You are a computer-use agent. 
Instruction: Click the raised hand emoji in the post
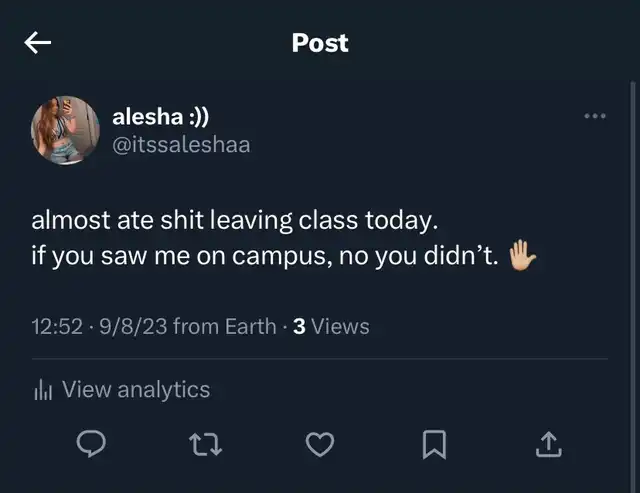pos(523,256)
